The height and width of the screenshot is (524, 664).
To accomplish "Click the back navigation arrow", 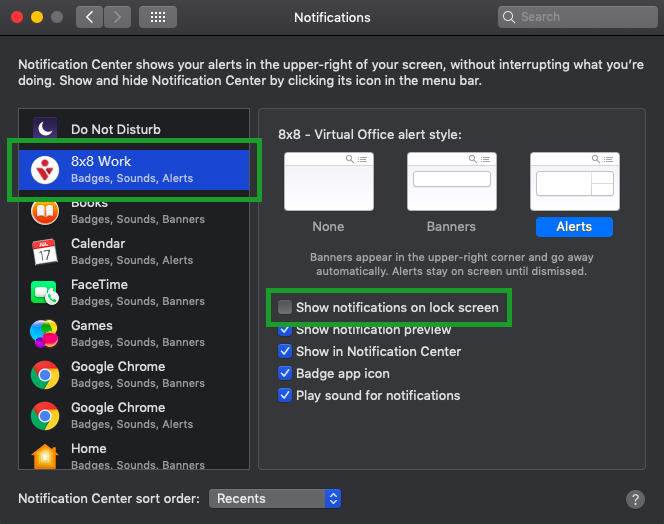I will pos(89,17).
